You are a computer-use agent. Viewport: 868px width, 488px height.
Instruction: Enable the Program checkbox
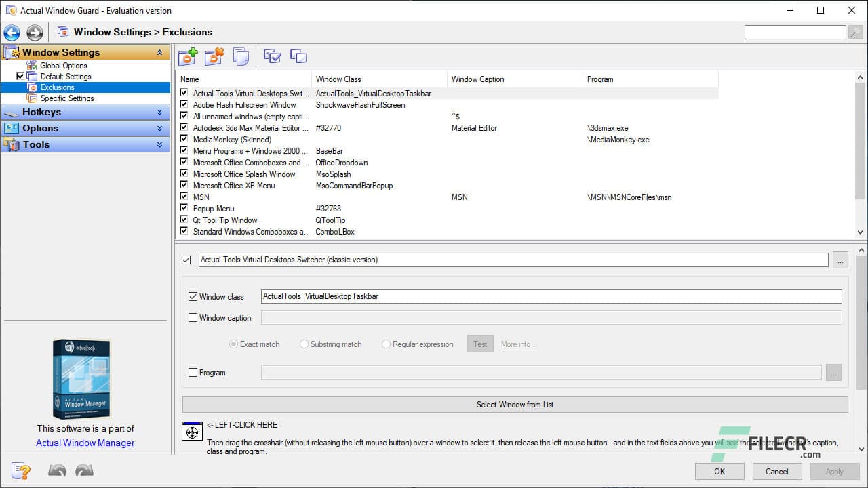tap(193, 372)
